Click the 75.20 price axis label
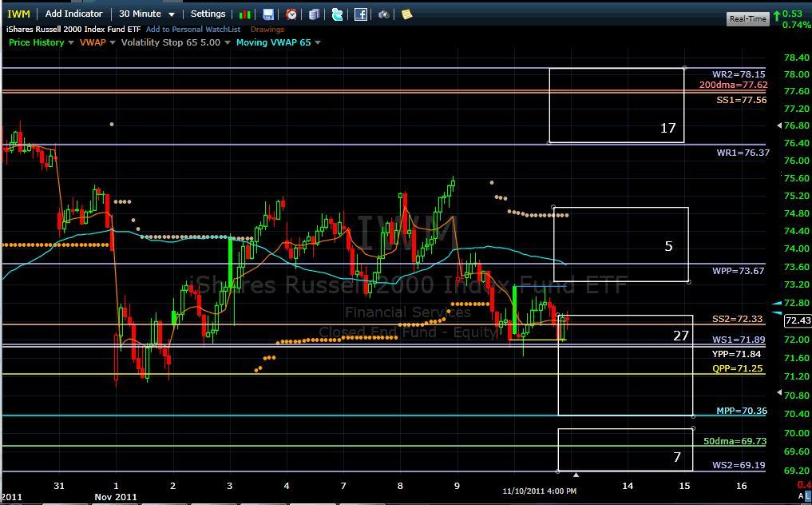812x505 pixels. (797, 196)
